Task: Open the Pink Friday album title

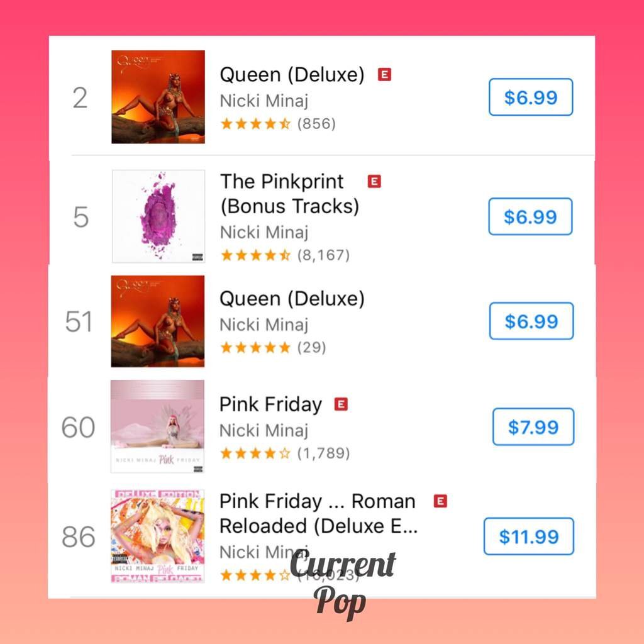Action: point(270,404)
